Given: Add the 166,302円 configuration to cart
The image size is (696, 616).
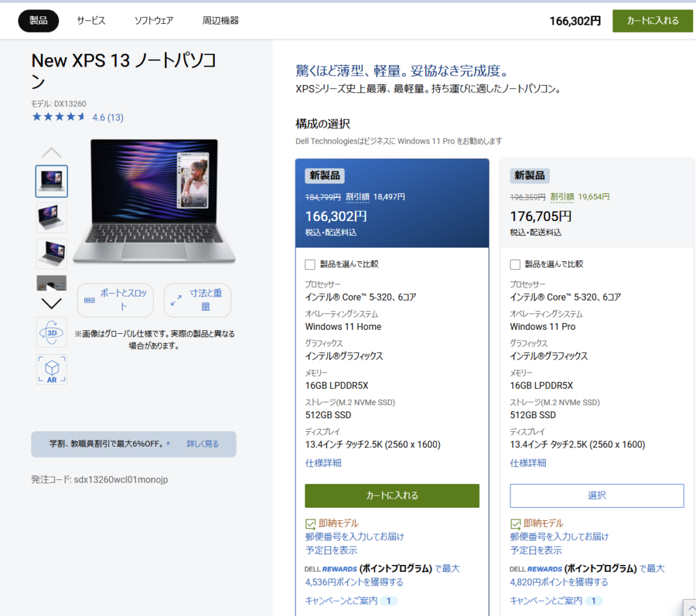Looking at the screenshot, I should (392, 496).
